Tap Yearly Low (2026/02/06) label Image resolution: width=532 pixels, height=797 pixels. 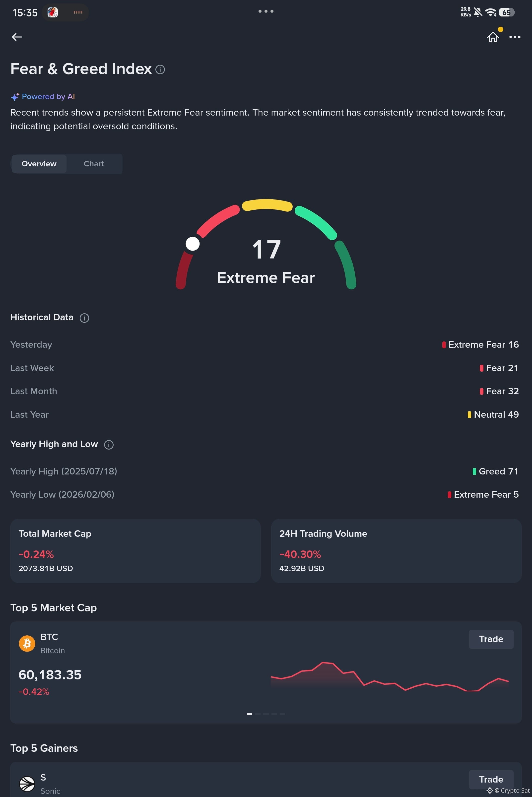[x=63, y=495]
